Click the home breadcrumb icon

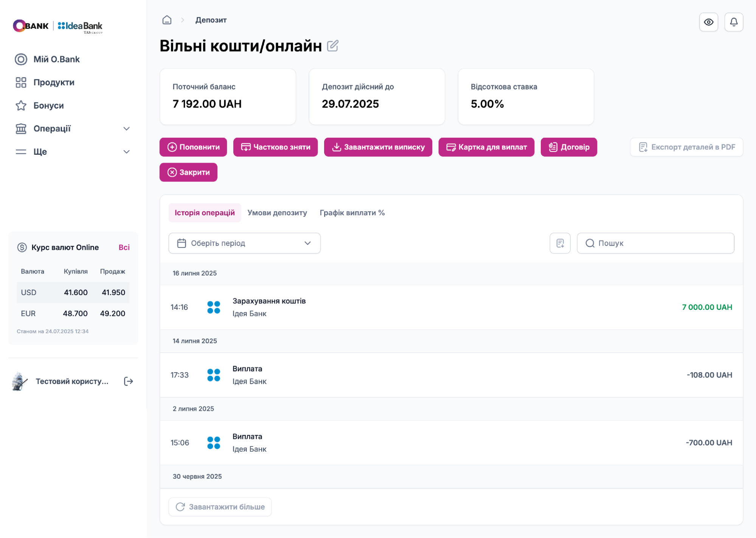tap(167, 20)
